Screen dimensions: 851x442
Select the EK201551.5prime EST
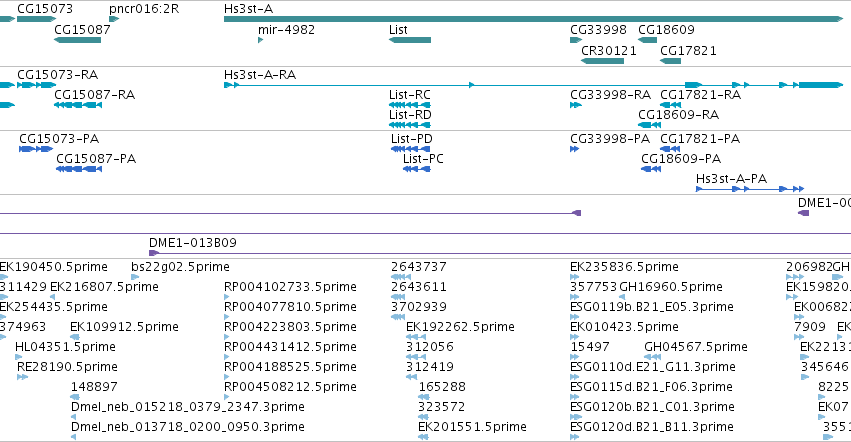[423, 437]
